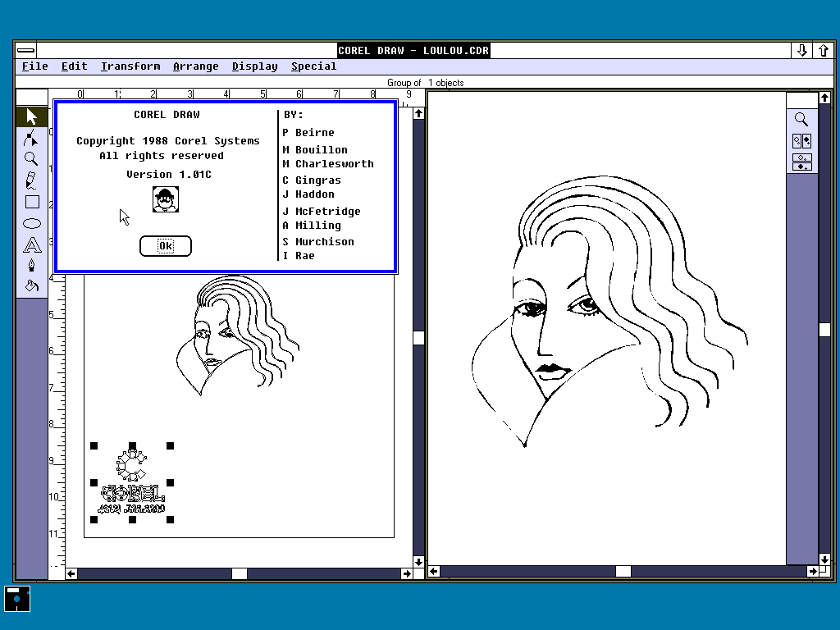840x630 pixels.
Task: Click the preview window scroll up arrow
Action: point(825,98)
